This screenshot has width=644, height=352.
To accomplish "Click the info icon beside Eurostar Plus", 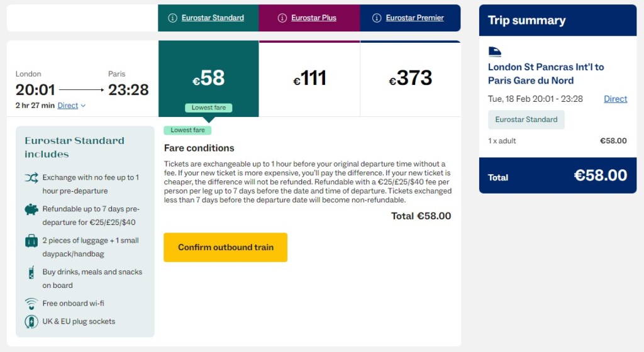I will point(282,18).
